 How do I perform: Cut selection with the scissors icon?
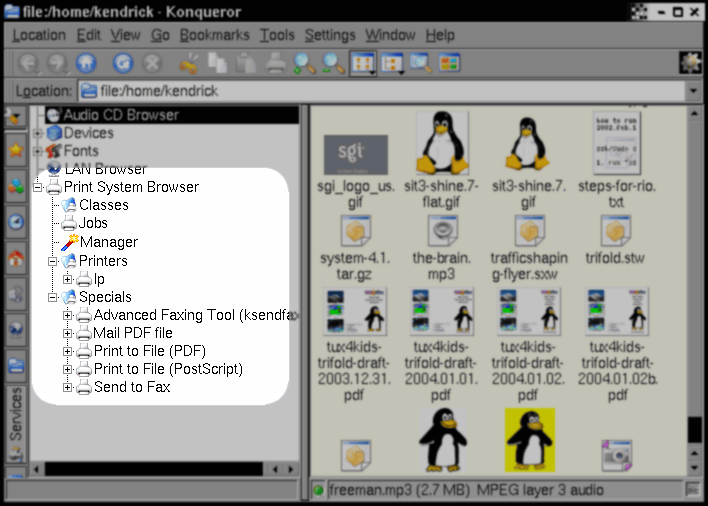pos(189,63)
